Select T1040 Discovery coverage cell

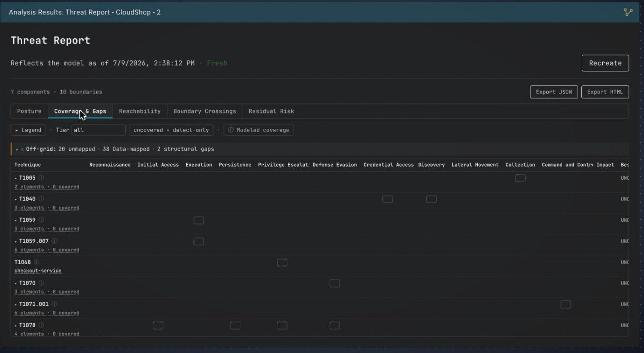tap(431, 199)
